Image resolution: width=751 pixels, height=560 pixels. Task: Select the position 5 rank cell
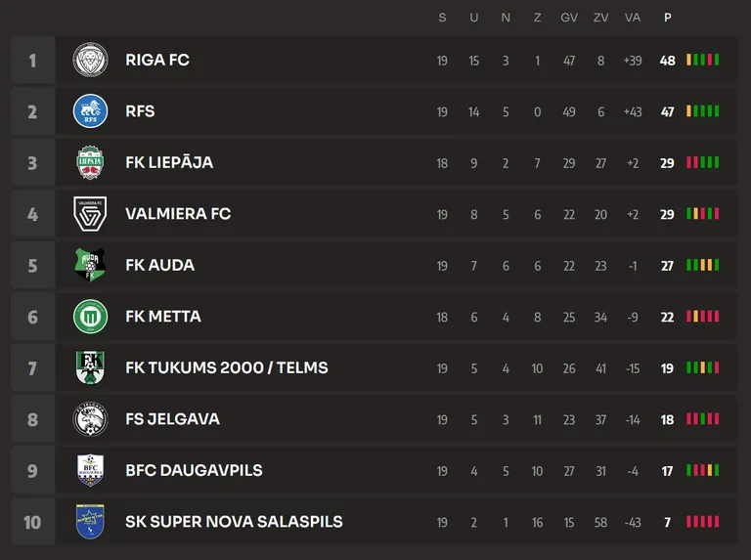click(32, 265)
